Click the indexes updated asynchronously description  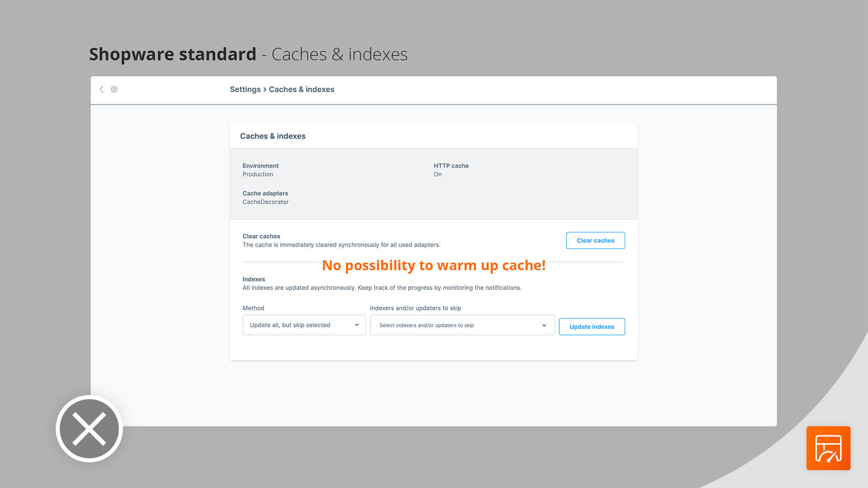(382, 288)
